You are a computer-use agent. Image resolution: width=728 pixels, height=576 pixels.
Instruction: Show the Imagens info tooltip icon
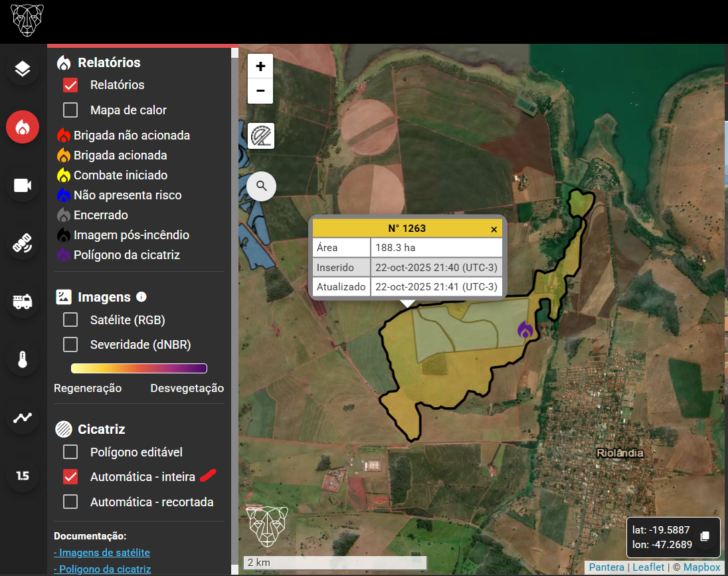point(141,297)
